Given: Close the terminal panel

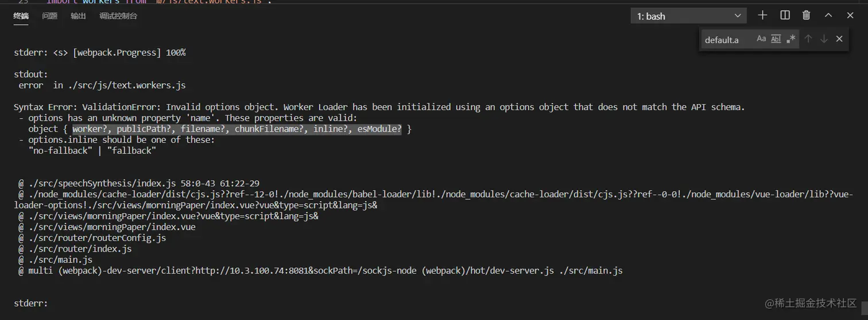Looking at the screenshot, I should (x=850, y=15).
